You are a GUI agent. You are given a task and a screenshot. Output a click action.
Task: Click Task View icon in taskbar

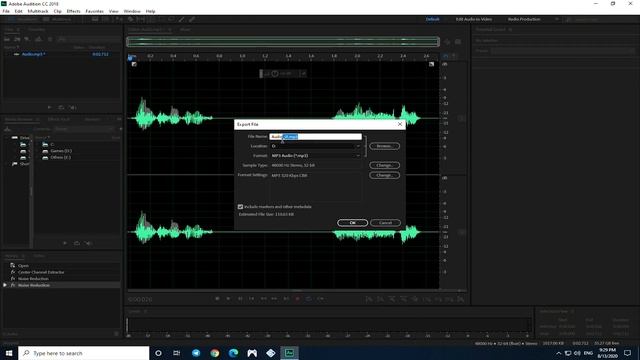pos(177,353)
